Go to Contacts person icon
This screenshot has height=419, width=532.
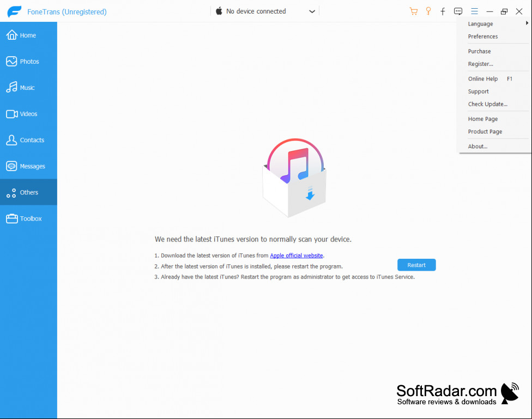coord(11,140)
